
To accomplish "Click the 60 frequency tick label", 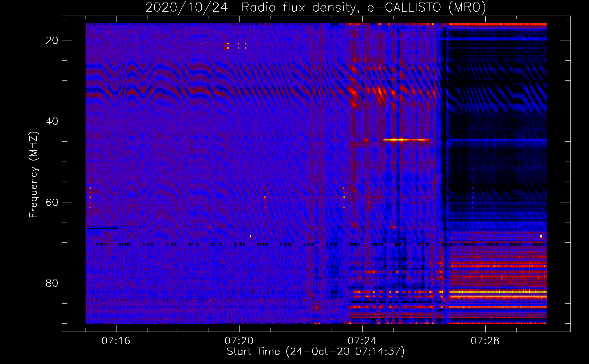I will (52, 202).
